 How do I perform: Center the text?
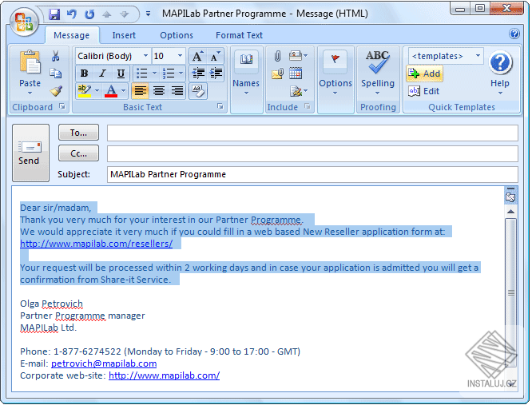(x=159, y=91)
